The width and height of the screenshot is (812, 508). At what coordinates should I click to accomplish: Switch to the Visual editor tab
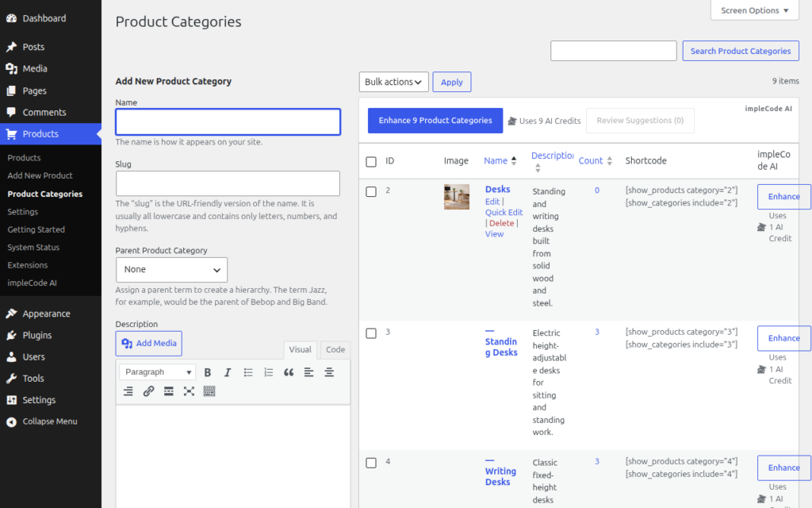[x=300, y=349]
